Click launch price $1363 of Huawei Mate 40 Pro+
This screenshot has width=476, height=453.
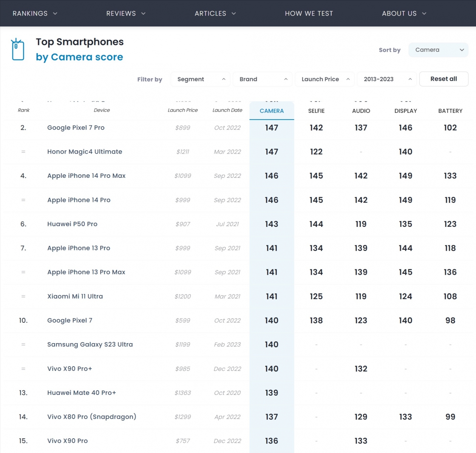(183, 393)
